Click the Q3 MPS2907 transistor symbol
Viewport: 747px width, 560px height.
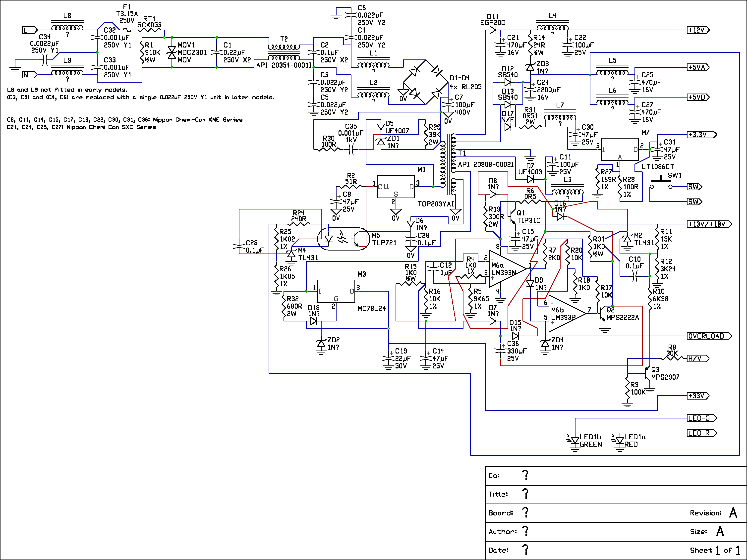click(647, 373)
